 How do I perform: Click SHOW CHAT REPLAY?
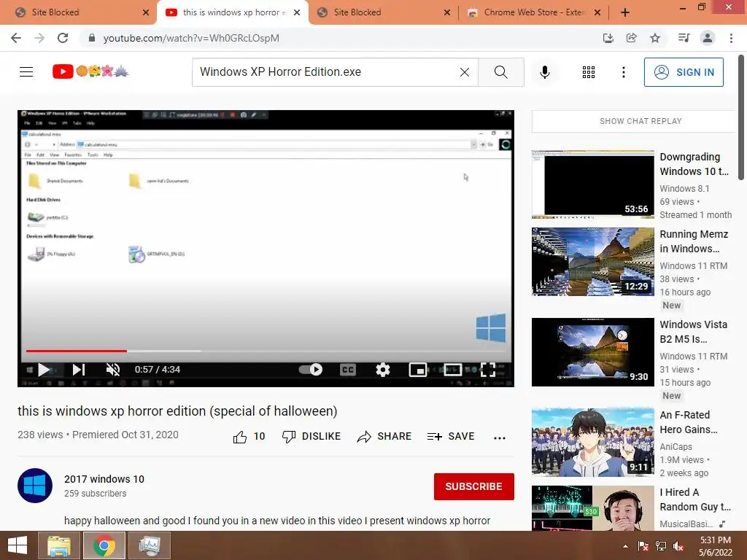[640, 121]
